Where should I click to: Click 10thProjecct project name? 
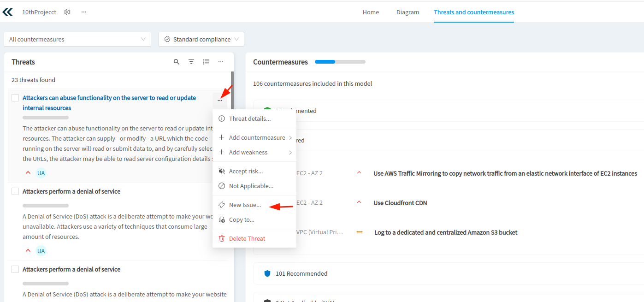point(39,12)
